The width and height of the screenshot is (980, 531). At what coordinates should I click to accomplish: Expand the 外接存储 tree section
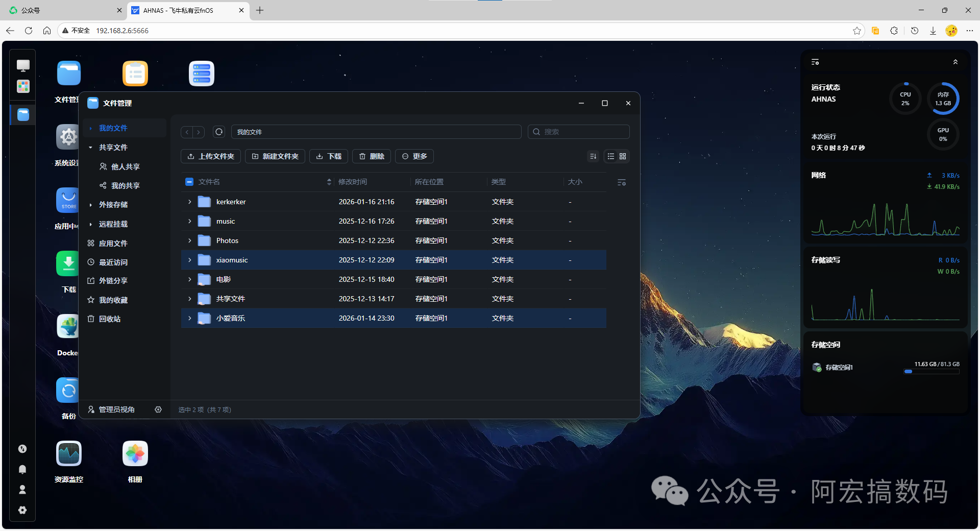pyautogui.click(x=90, y=205)
